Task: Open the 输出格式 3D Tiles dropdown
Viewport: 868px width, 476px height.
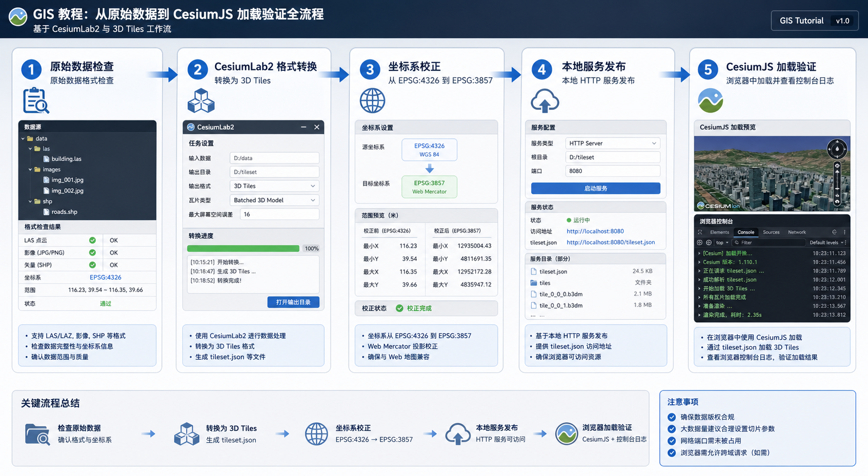Action: (274, 186)
